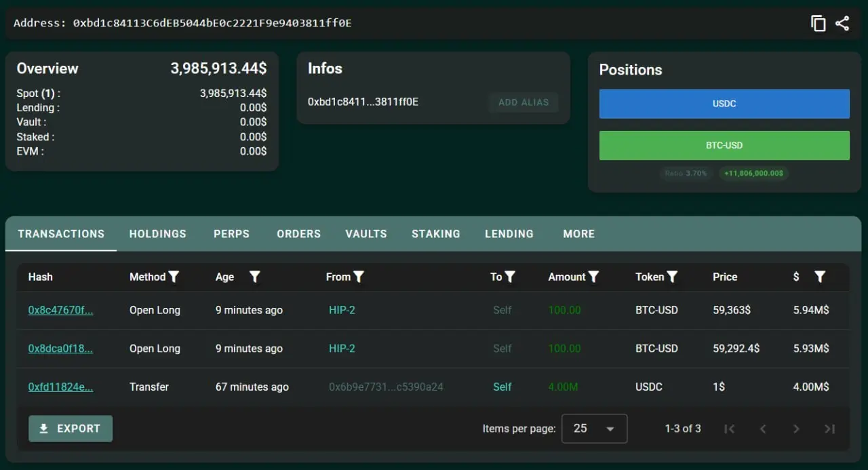Click the Ratio 3.70% badge
Image resolution: width=868 pixels, height=470 pixels.
(686, 174)
